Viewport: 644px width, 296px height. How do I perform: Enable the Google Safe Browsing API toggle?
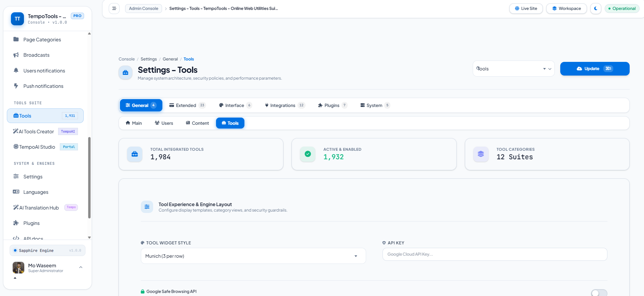[599, 293]
